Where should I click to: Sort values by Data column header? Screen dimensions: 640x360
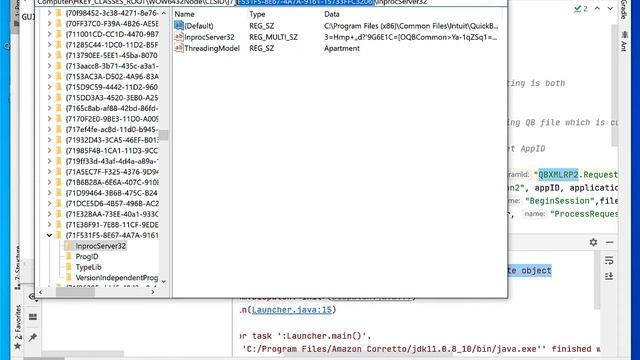point(332,14)
